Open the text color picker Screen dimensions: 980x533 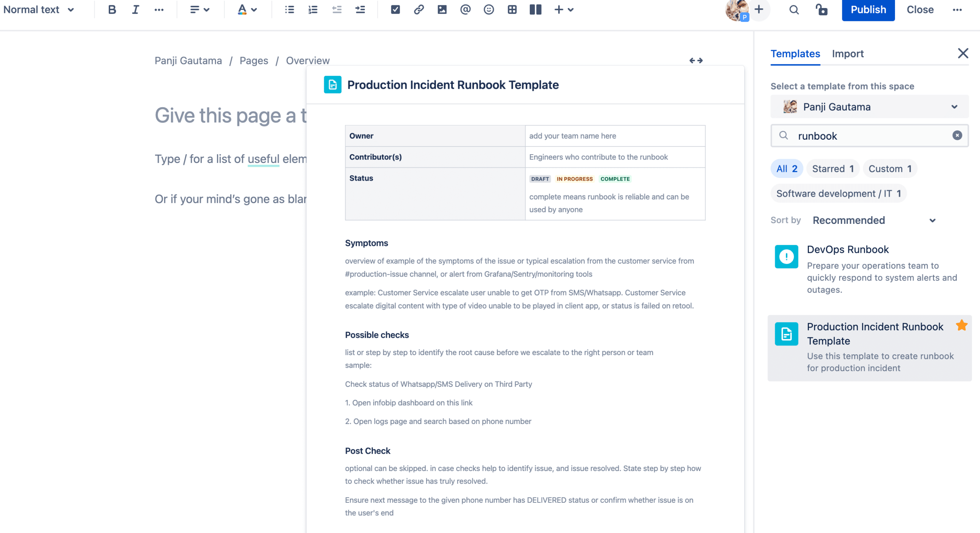pyautogui.click(x=247, y=10)
